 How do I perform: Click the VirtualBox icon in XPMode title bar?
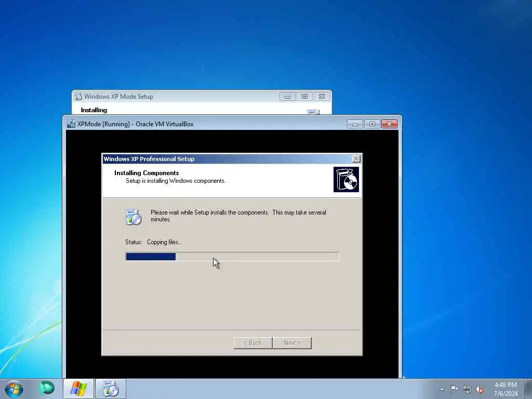pyautogui.click(x=71, y=124)
